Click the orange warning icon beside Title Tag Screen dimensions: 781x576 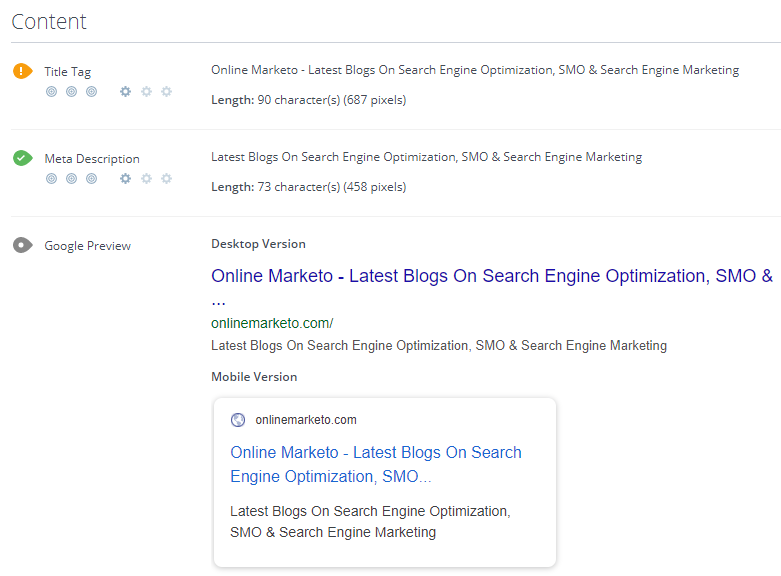22,71
